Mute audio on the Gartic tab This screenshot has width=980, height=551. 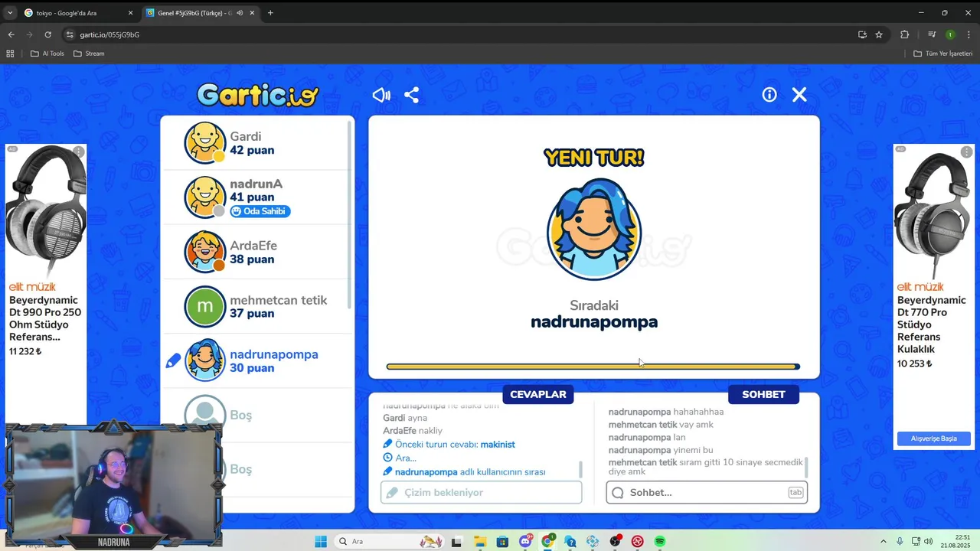(x=240, y=13)
